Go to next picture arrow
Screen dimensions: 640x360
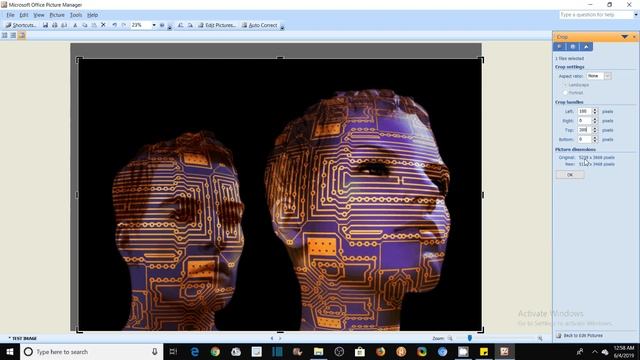point(280,338)
